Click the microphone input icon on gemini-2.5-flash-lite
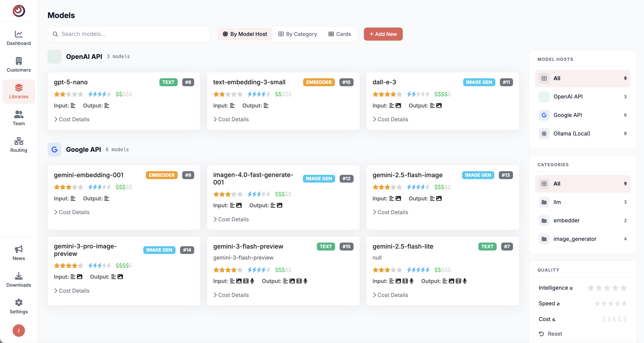Image resolution: width=644 pixels, height=343 pixels. pyautogui.click(x=412, y=281)
